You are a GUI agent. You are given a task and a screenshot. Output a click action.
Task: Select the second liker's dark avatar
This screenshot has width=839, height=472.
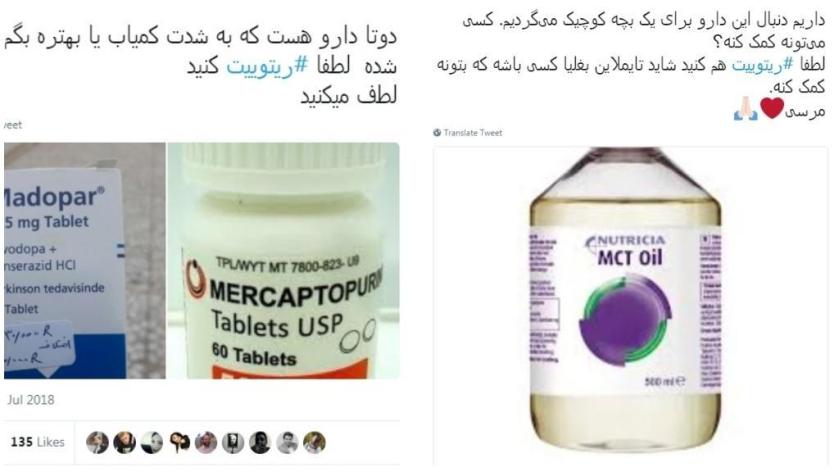coord(125,443)
